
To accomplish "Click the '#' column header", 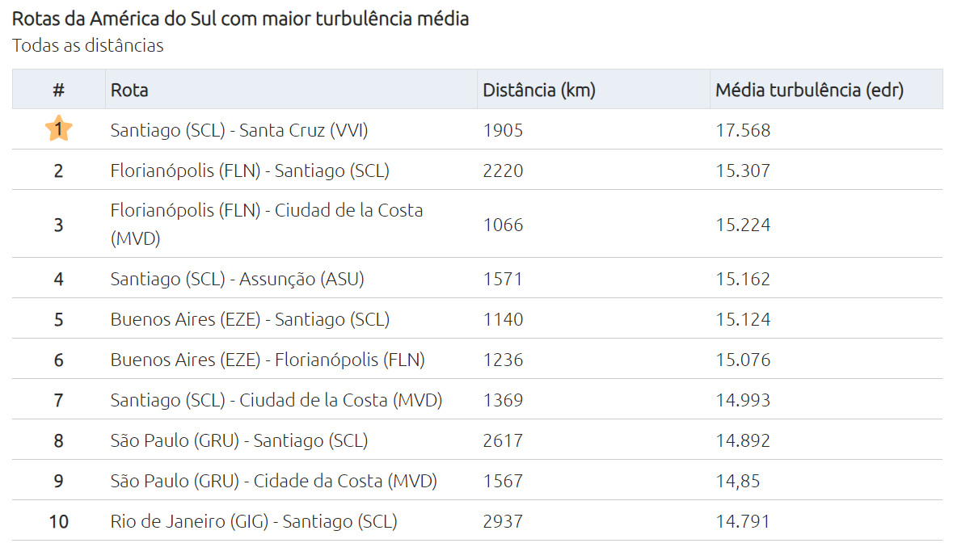I will (x=58, y=90).
